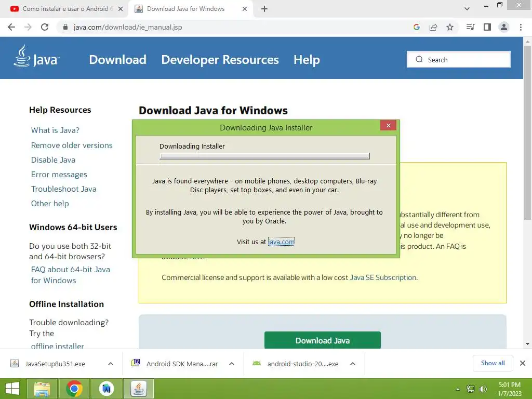Open Help in the Java header
The width and height of the screenshot is (532, 399).
tap(307, 60)
